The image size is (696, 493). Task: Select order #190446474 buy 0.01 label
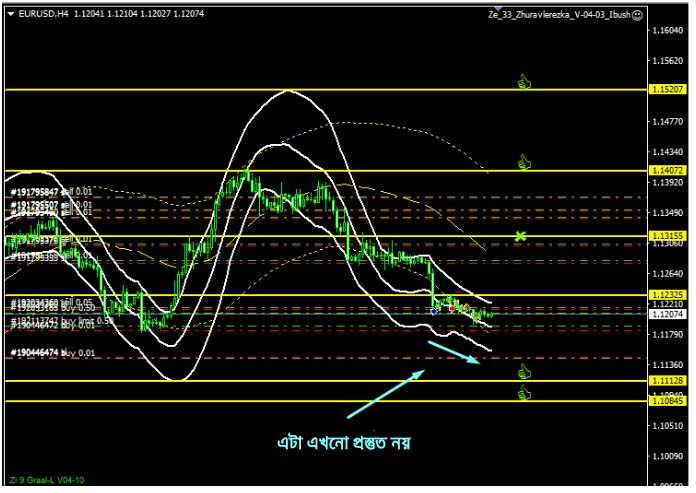(x=53, y=353)
